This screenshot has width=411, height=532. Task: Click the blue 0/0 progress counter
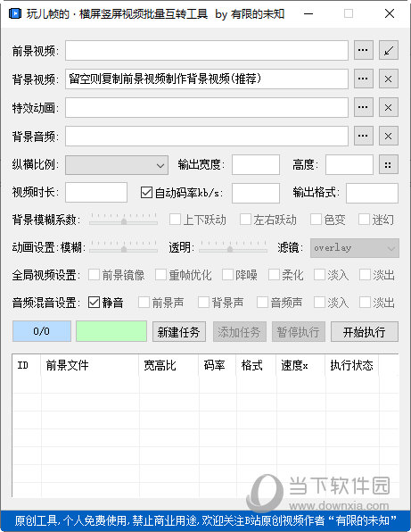(x=42, y=331)
